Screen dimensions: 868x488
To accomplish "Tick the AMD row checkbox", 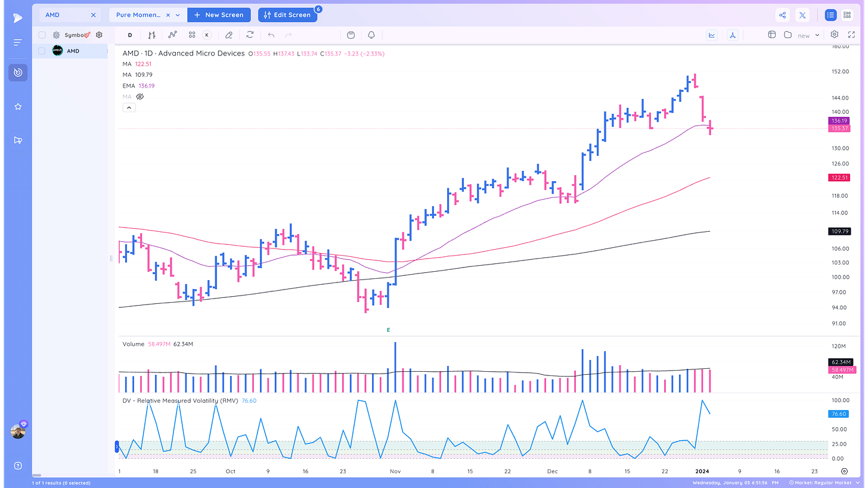I will point(42,51).
